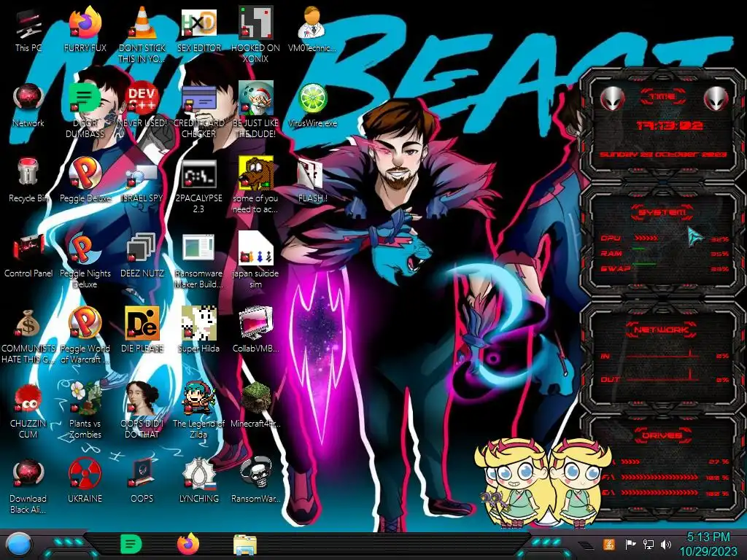The image size is (747, 560).
Task: Click the DRIVES header in the widget
Action: pyautogui.click(x=662, y=435)
